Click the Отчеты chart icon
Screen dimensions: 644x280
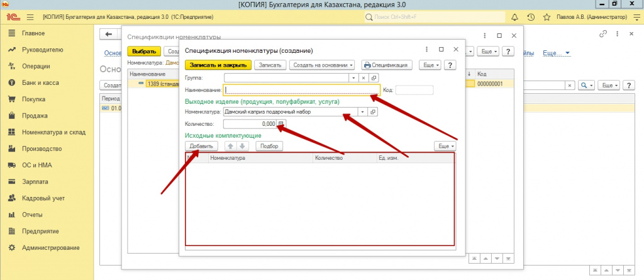pyautogui.click(x=12, y=215)
